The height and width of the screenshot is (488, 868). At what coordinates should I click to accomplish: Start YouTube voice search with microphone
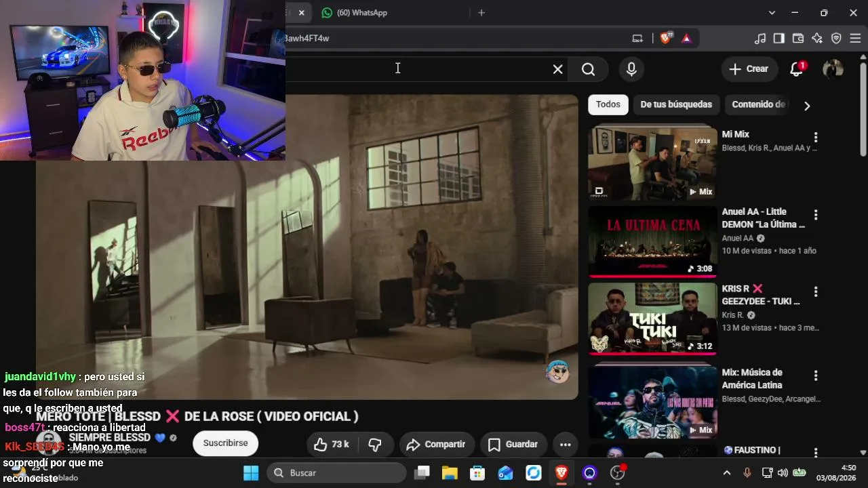631,69
